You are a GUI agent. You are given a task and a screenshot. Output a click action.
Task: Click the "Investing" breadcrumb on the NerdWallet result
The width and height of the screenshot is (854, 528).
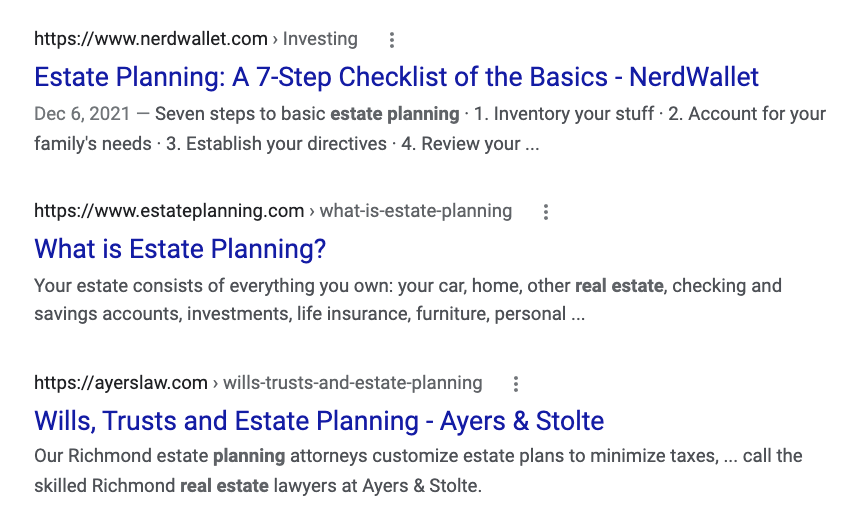(x=320, y=40)
